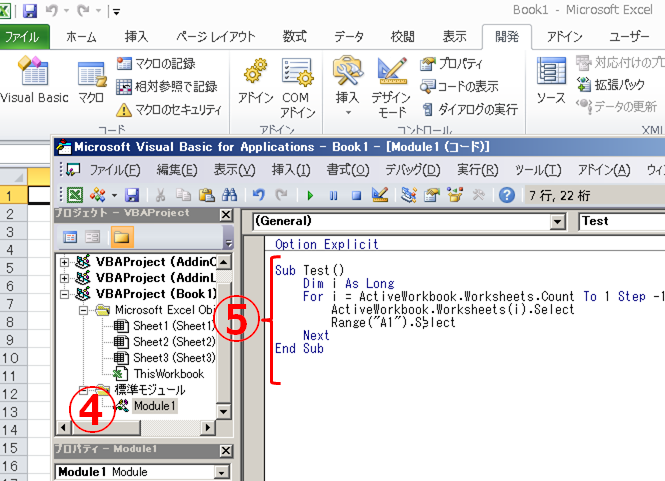Image resolution: width=665 pixels, height=481 pixels.
Task: Click the Break (pause) toolbar icon
Action: [334, 195]
